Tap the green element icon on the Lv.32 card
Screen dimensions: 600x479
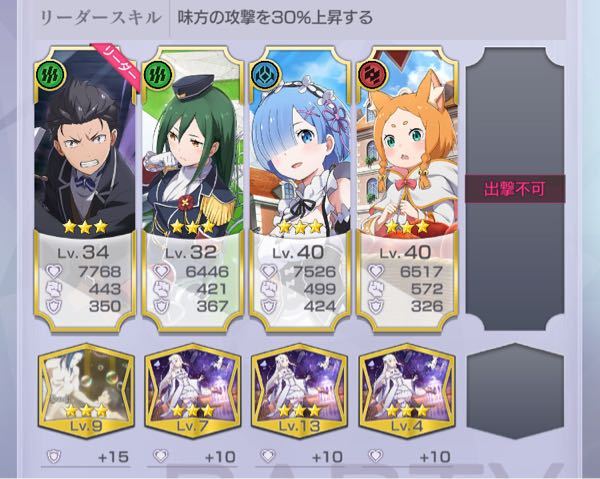click(x=158, y=75)
